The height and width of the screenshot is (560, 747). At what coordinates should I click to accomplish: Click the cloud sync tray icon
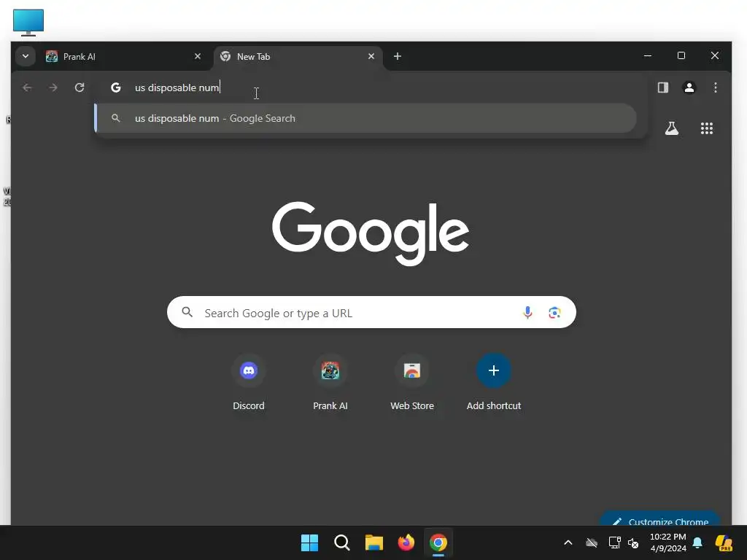coord(591,542)
